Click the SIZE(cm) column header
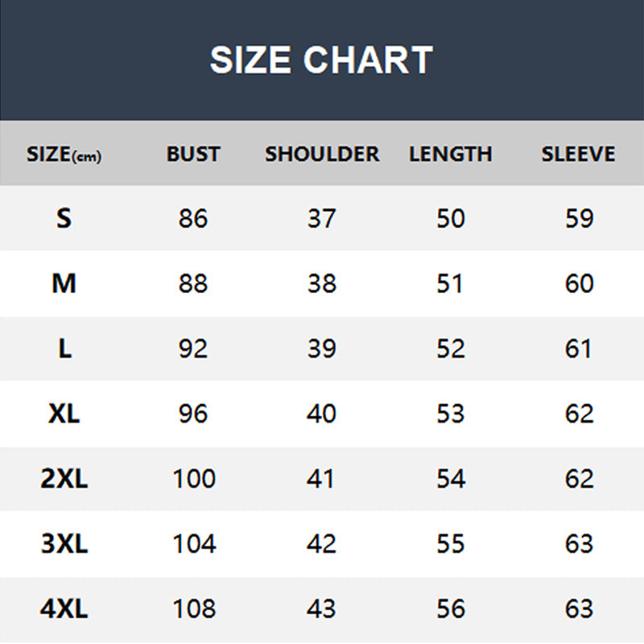 tap(64, 155)
